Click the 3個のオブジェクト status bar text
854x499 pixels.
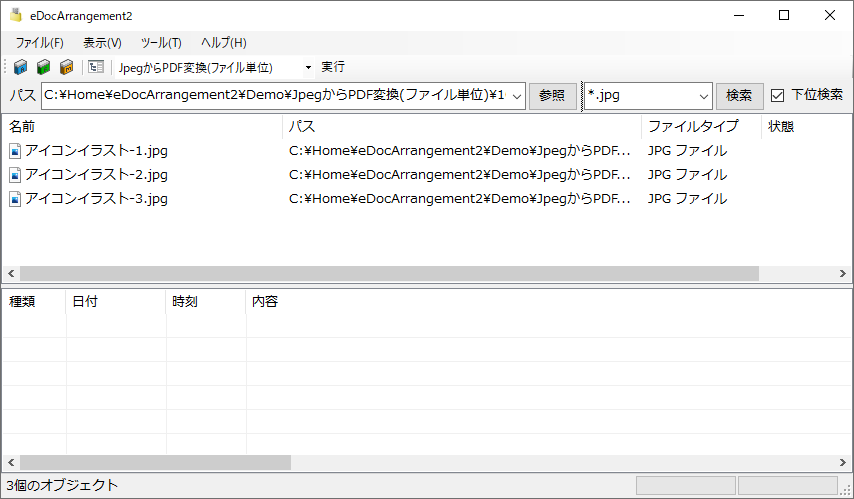pos(62,485)
